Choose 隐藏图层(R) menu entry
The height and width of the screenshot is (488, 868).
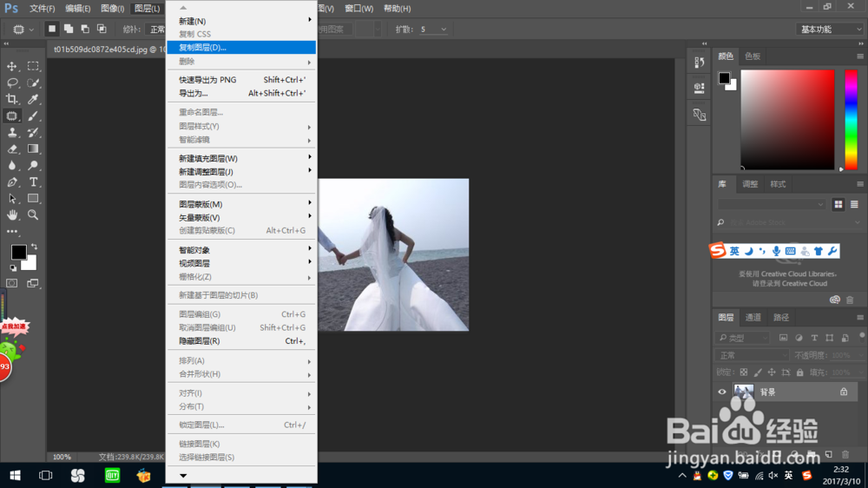[x=241, y=341]
